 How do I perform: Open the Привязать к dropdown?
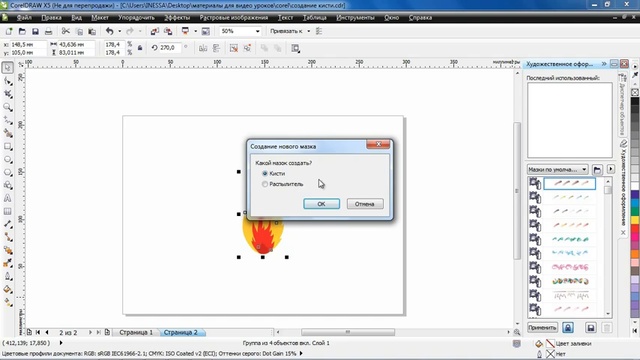(309, 31)
